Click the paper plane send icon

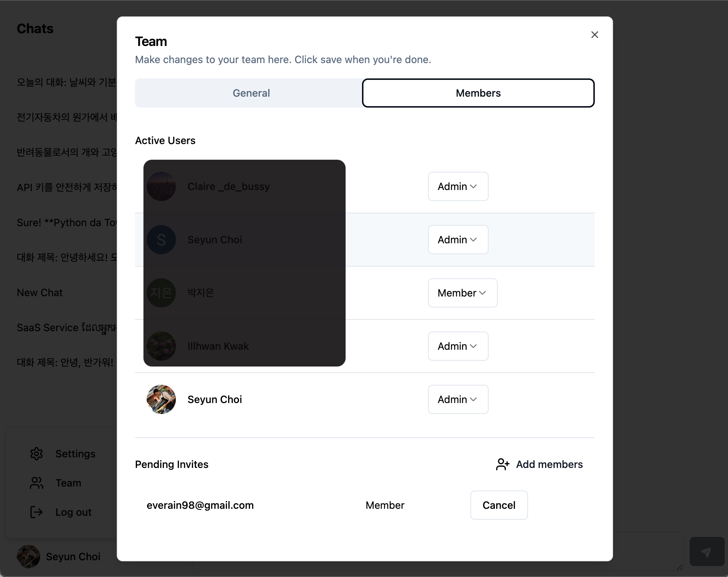click(707, 551)
